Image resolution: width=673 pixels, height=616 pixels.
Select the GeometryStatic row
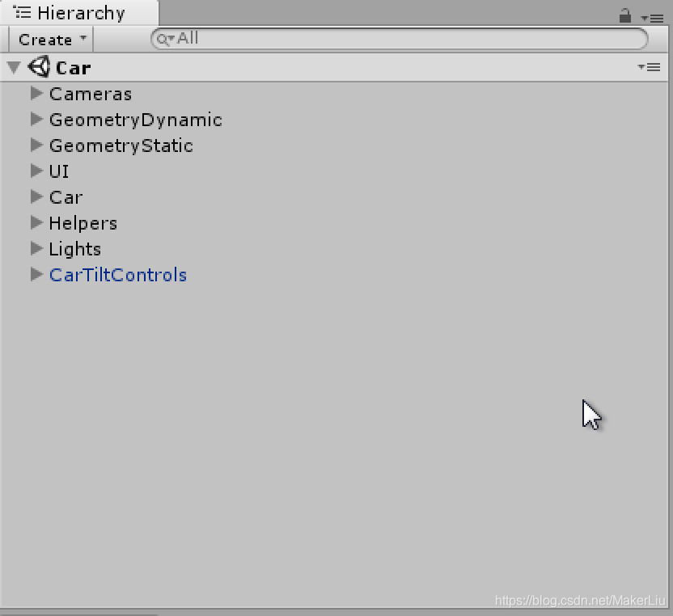(334, 146)
